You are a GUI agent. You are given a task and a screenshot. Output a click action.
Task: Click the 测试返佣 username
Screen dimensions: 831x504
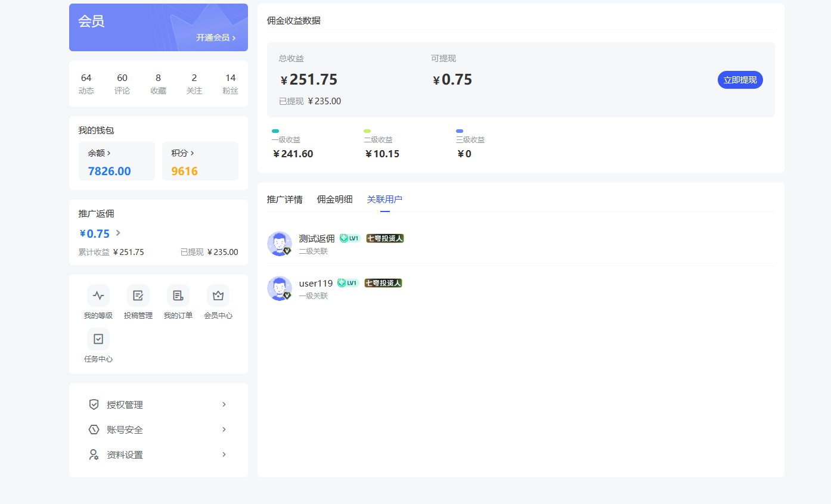pos(317,238)
